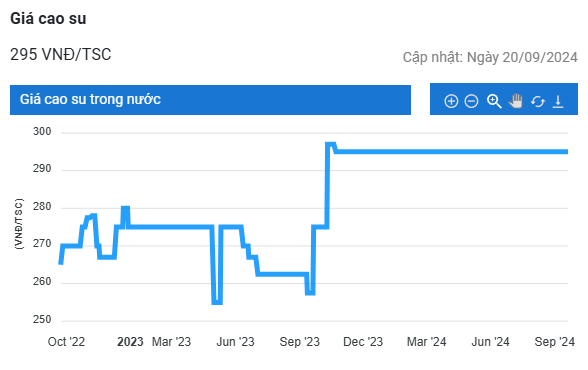Reset the chart zoom
Screen dimensions: 588x370
537,101
